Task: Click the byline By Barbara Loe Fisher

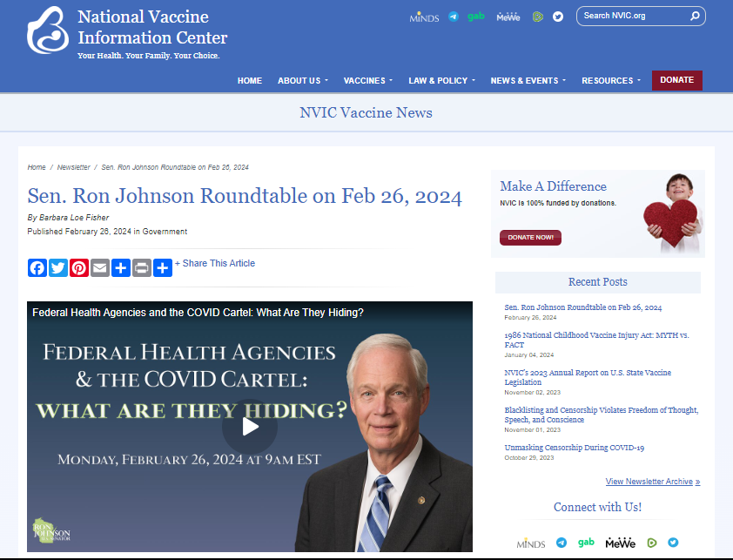Action: point(68,218)
